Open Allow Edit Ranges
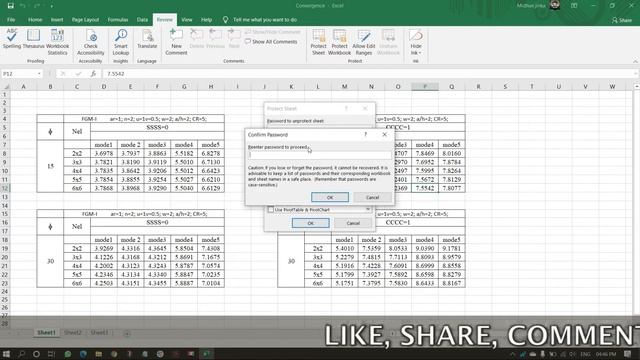This screenshot has height=360, width=640. tap(364, 42)
